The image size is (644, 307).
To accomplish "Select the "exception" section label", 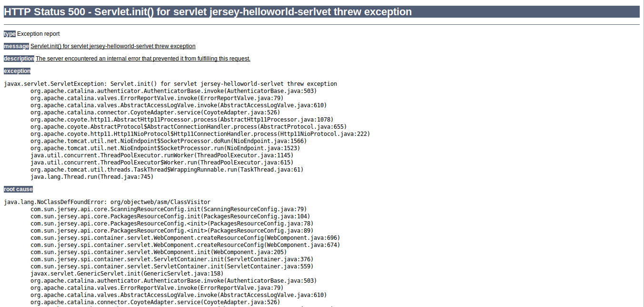I will click(17, 71).
